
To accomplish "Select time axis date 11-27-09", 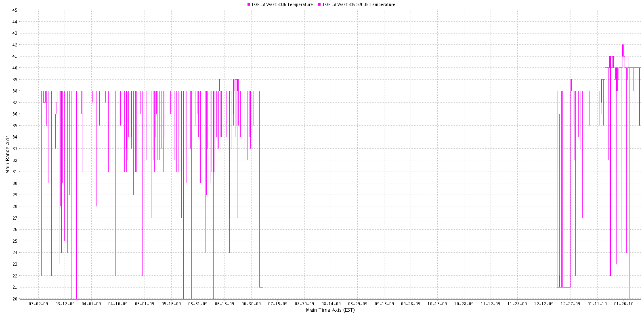I will (517, 304).
